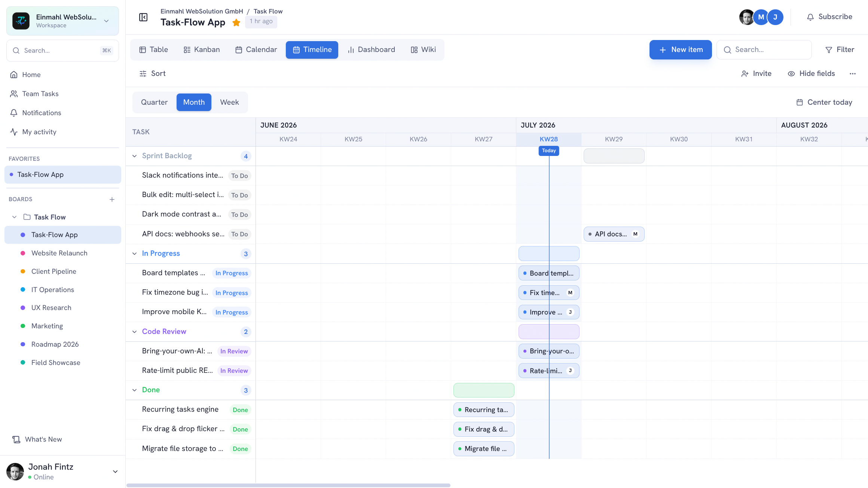The width and height of the screenshot is (868, 488).
Task: Click the horizontal timeline scrollbar
Action: [x=288, y=485]
